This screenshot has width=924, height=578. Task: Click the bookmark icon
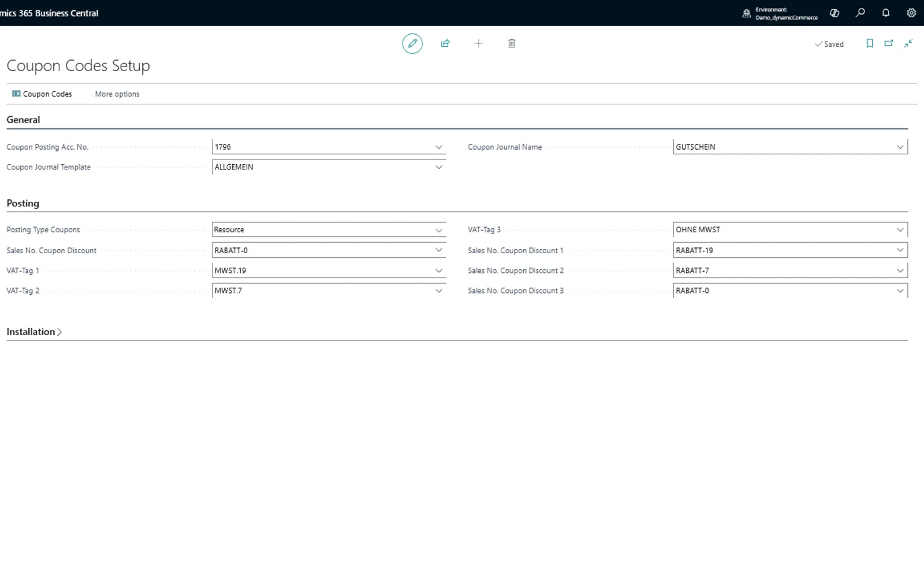[x=870, y=43]
